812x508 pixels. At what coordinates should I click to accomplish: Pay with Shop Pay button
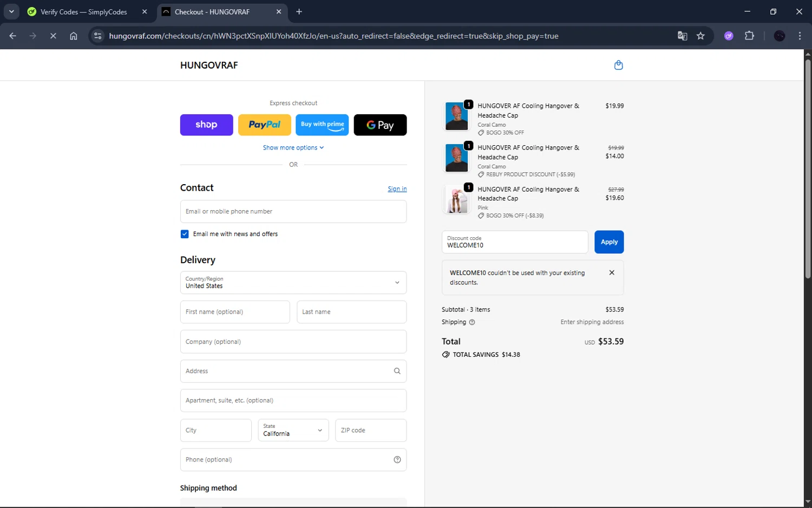tap(206, 125)
